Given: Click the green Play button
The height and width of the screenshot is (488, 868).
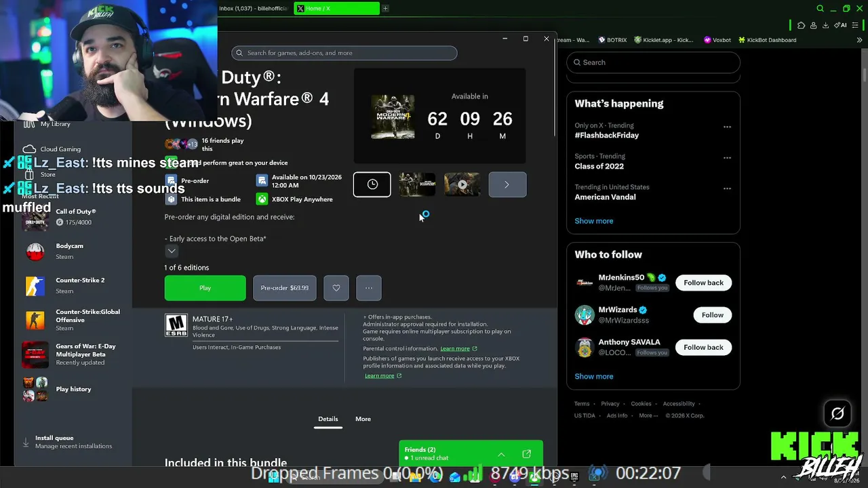Looking at the screenshot, I should pos(205,288).
